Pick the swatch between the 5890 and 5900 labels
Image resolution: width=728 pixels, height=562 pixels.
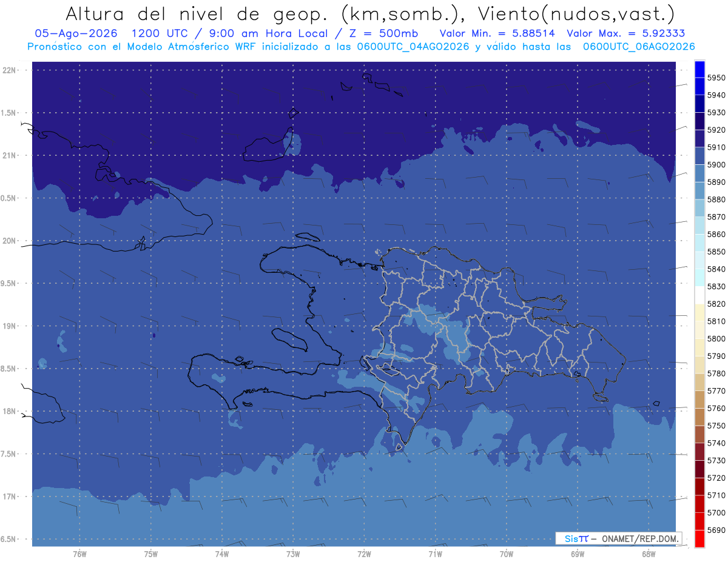point(699,173)
